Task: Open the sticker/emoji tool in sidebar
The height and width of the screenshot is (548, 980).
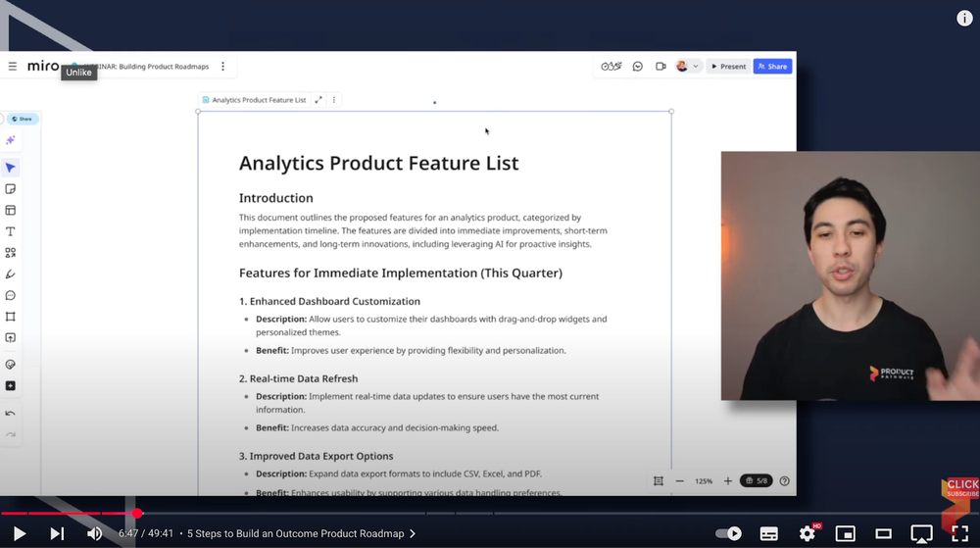Action: [11, 365]
